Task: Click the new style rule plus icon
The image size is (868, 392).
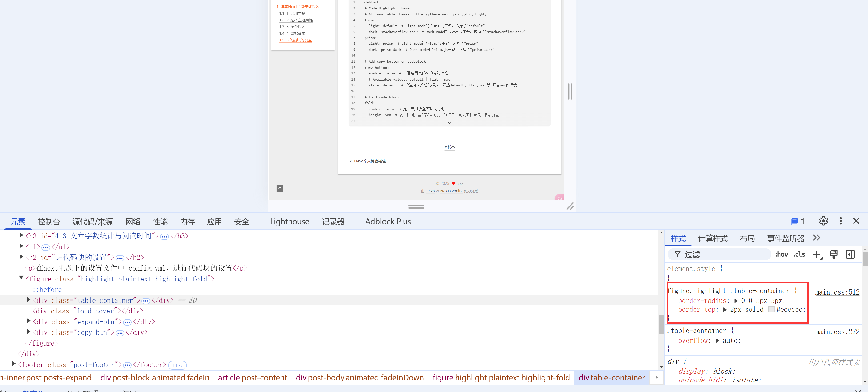Action: (x=816, y=255)
